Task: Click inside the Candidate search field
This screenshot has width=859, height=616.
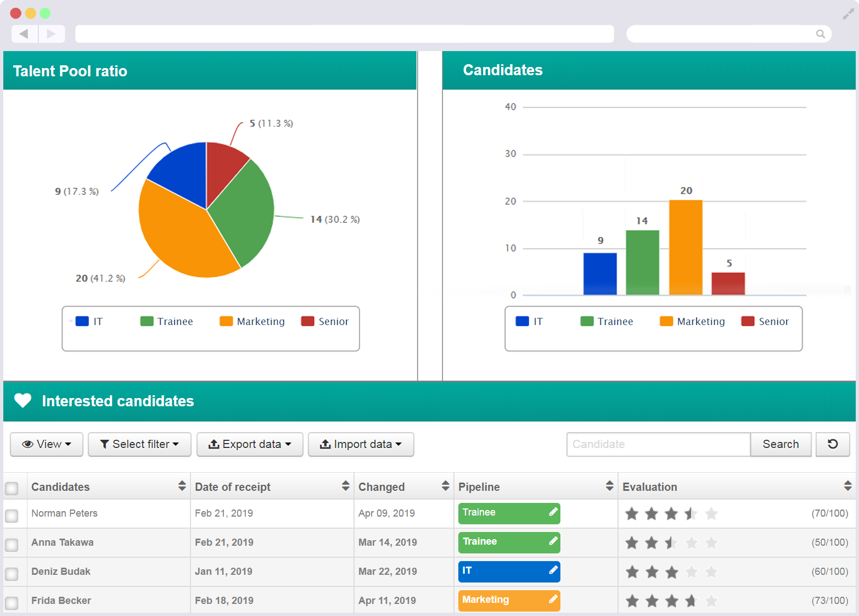Action: pyautogui.click(x=658, y=444)
